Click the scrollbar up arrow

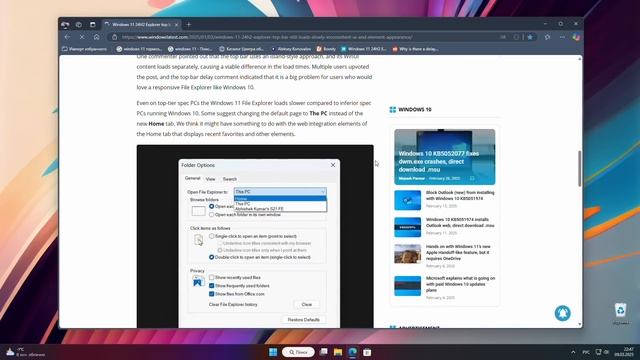click(580, 59)
